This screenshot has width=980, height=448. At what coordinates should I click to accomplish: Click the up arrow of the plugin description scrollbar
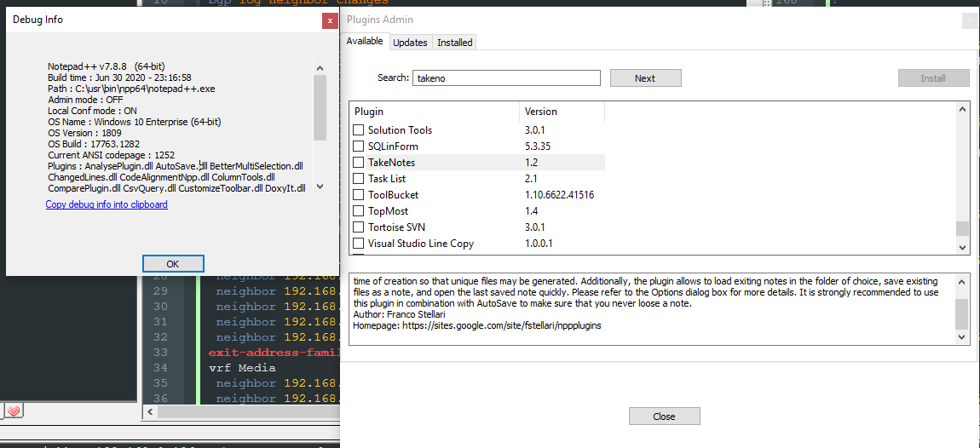(x=962, y=280)
